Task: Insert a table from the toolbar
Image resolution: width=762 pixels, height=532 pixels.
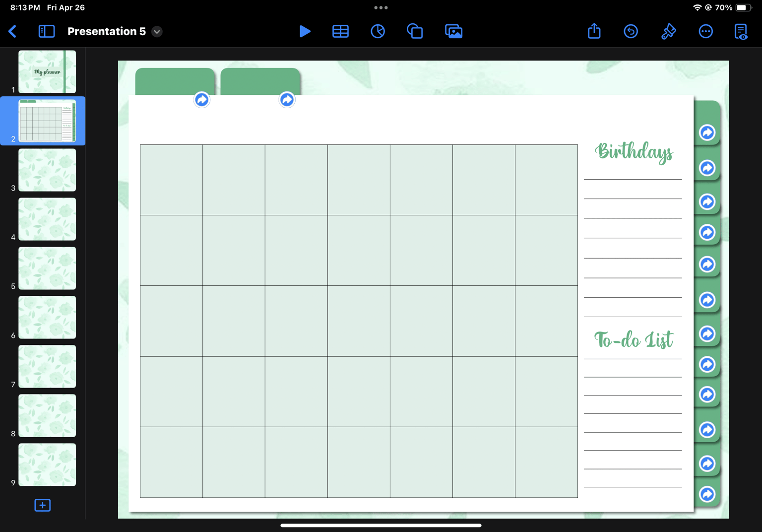Action: pos(340,32)
